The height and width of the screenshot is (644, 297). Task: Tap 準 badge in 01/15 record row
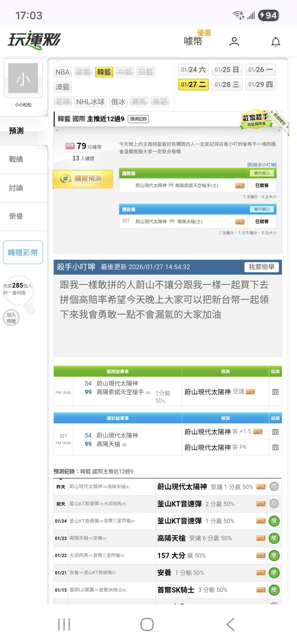click(x=274, y=590)
